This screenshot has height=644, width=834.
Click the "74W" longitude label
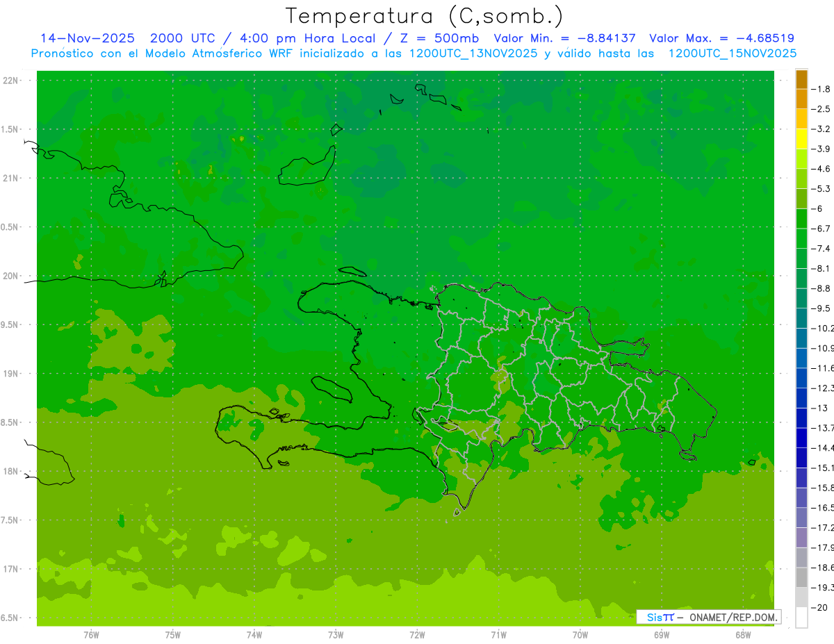(x=254, y=635)
